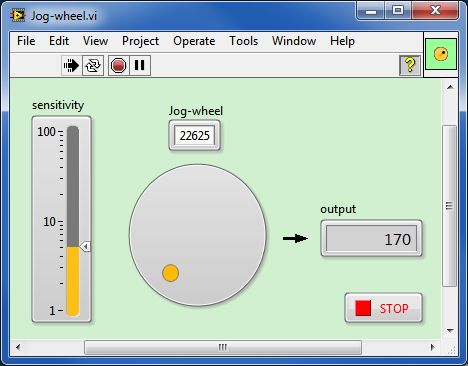
Task: Click the red Abort Execution icon
Action: (118, 65)
